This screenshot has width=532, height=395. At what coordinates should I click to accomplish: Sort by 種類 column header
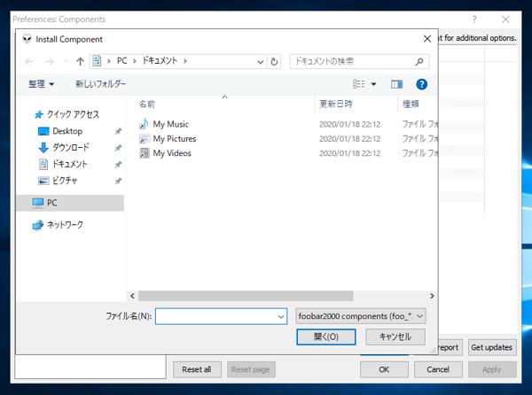pos(411,104)
